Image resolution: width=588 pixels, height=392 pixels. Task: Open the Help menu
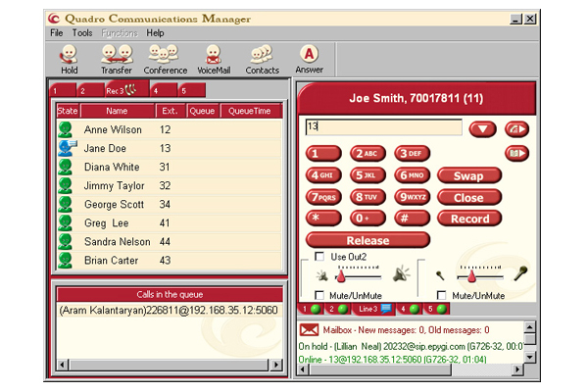click(155, 33)
